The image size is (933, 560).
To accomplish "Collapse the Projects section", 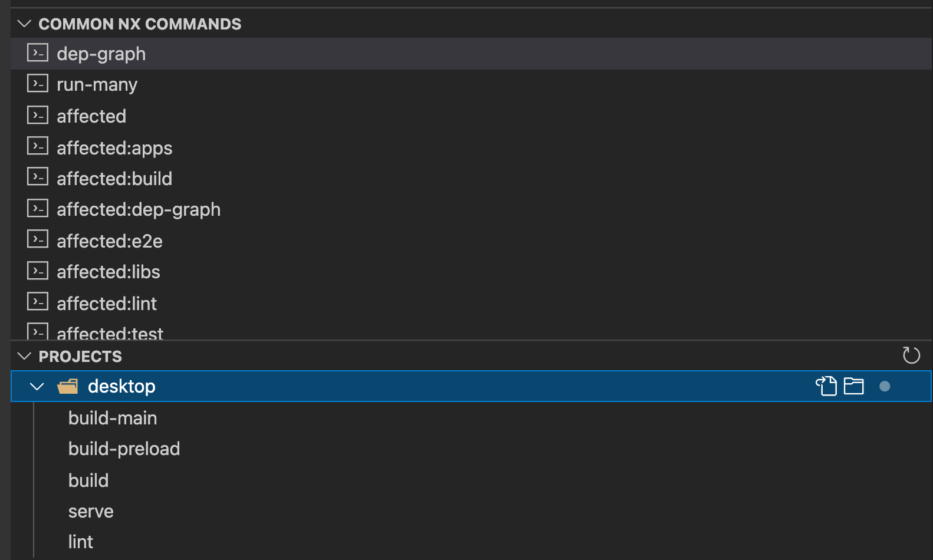I will coord(24,356).
